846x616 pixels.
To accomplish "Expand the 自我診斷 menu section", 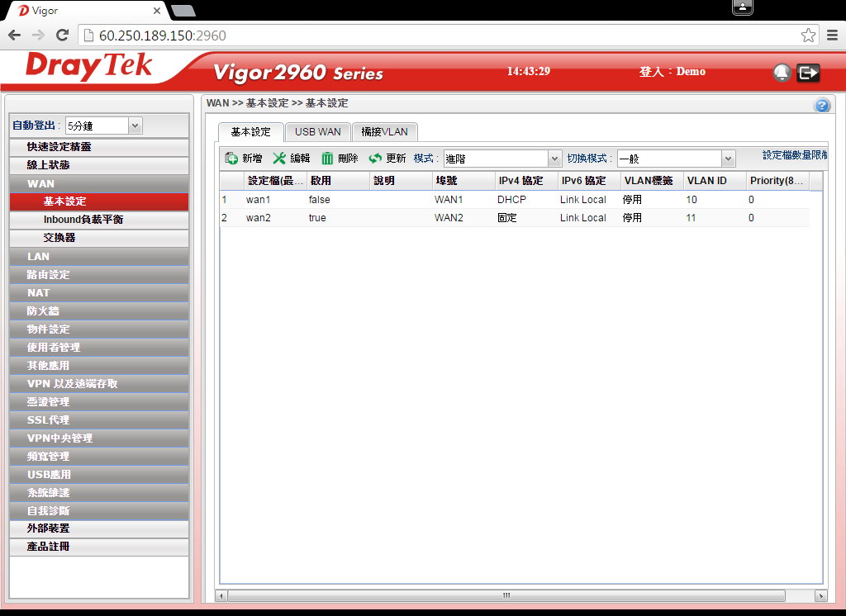I will 99,511.
